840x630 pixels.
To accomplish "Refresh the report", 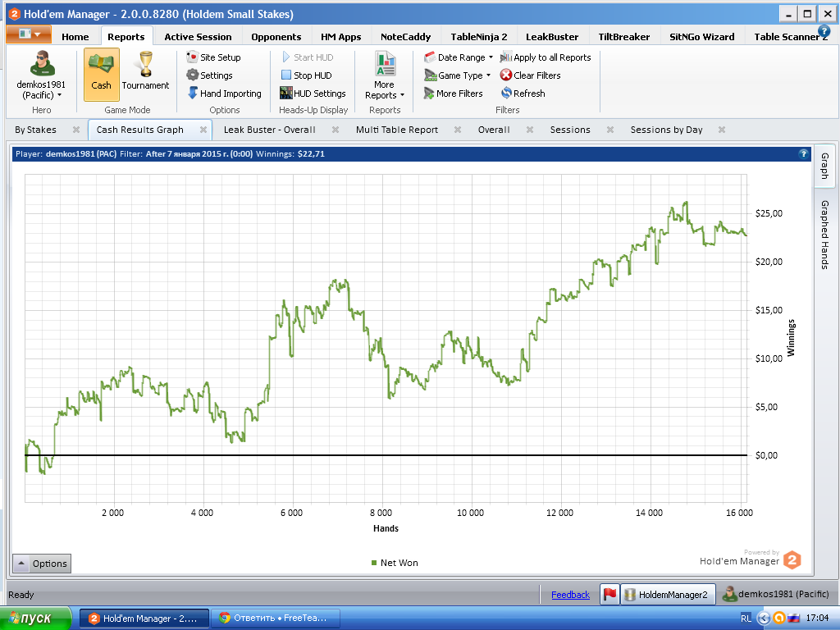I will [x=523, y=94].
